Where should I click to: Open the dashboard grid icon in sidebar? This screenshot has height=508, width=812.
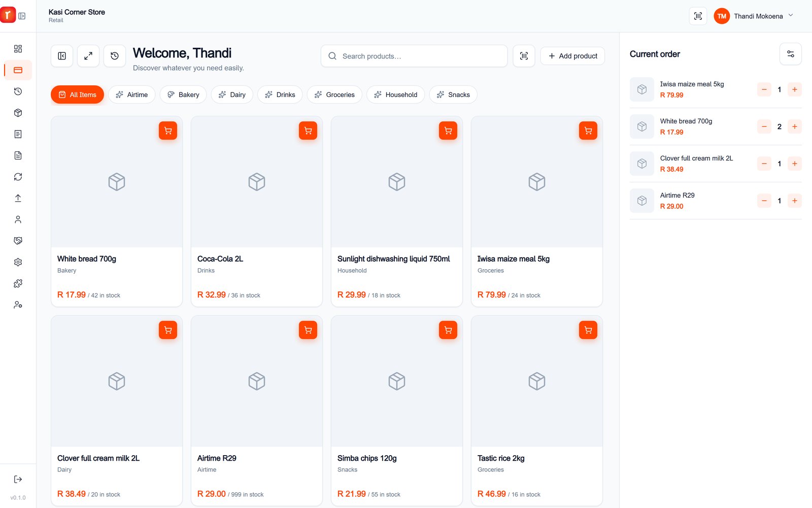click(18, 49)
